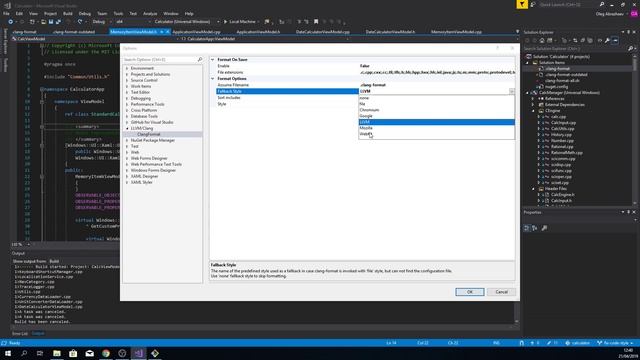Select the ClangFormat options page

[149, 134]
